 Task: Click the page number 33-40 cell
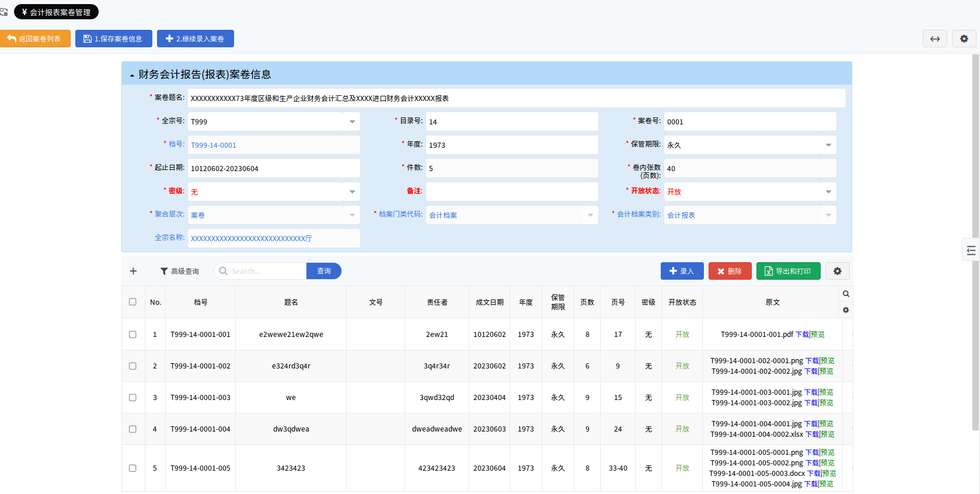tap(618, 468)
